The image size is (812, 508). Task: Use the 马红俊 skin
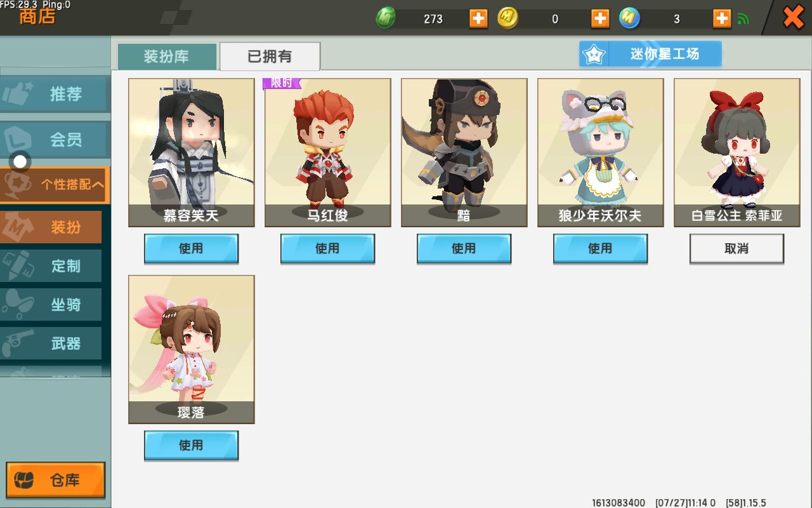(327, 249)
